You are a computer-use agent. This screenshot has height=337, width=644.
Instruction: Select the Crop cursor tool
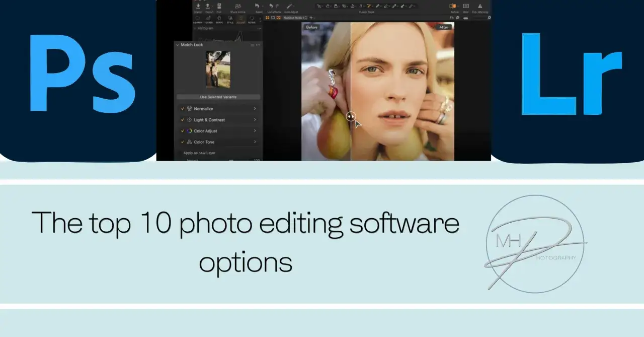(345, 6)
